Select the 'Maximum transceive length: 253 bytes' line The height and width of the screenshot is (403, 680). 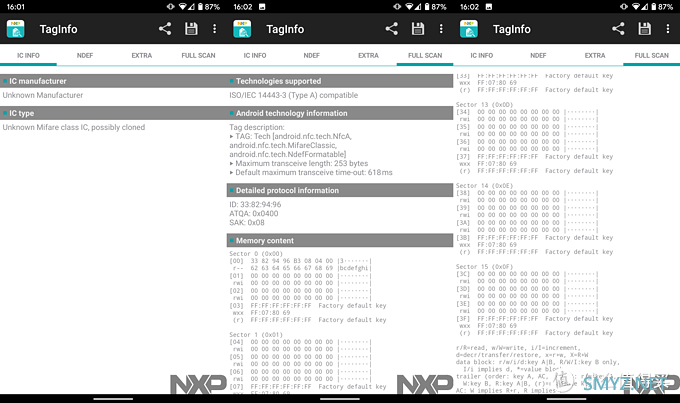(299, 164)
